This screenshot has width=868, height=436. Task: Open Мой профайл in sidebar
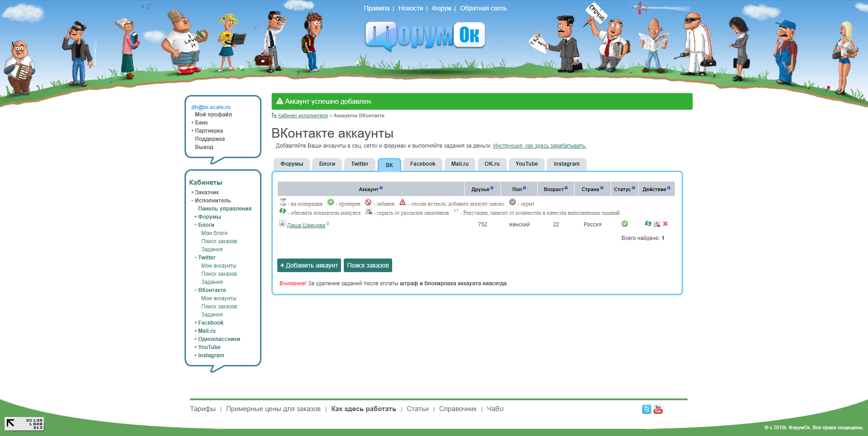click(x=213, y=115)
